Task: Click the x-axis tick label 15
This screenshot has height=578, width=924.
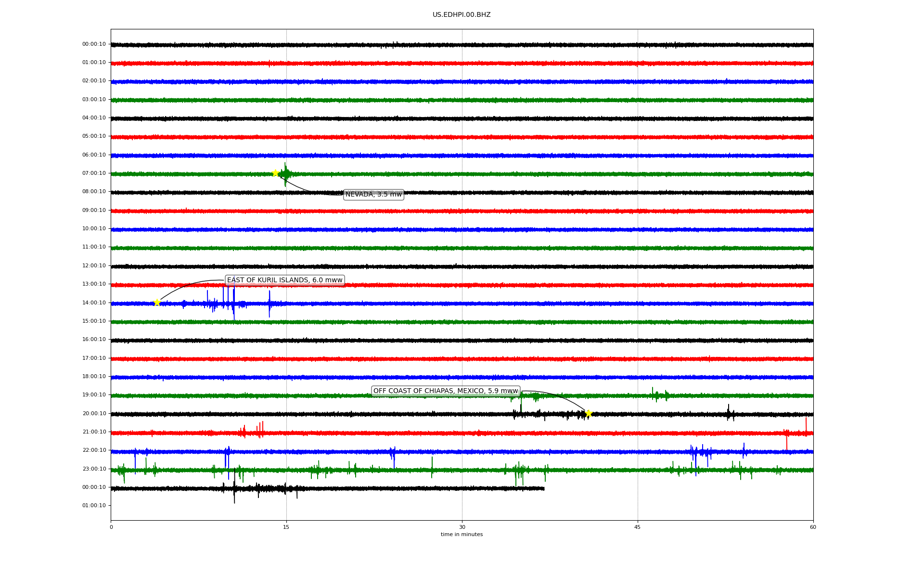Action: [x=286, y=527]
